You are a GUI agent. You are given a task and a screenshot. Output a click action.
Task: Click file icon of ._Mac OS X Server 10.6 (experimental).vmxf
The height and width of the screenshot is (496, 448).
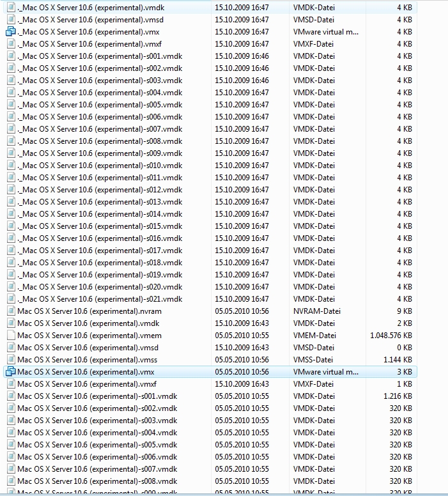tap(11, 44)
